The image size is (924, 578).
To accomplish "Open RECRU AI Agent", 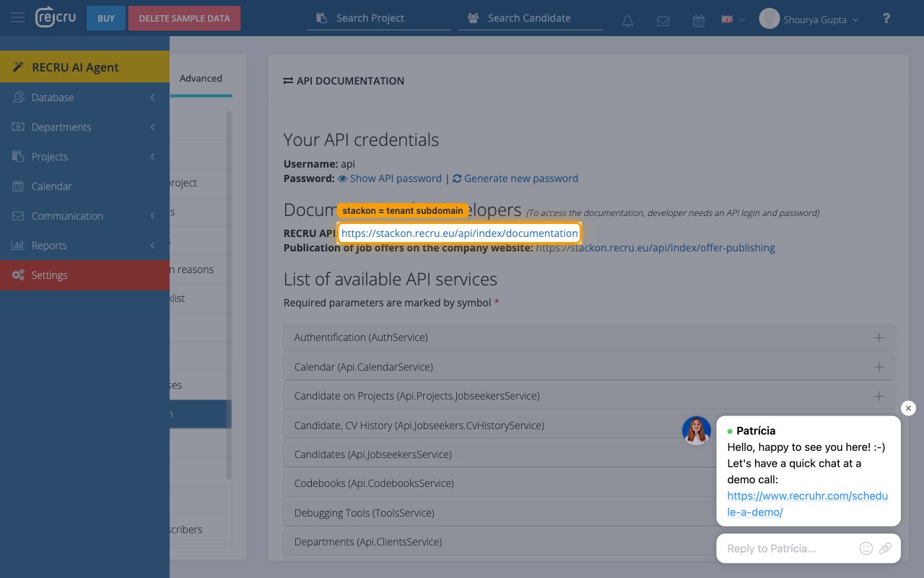I will (84, 67).
